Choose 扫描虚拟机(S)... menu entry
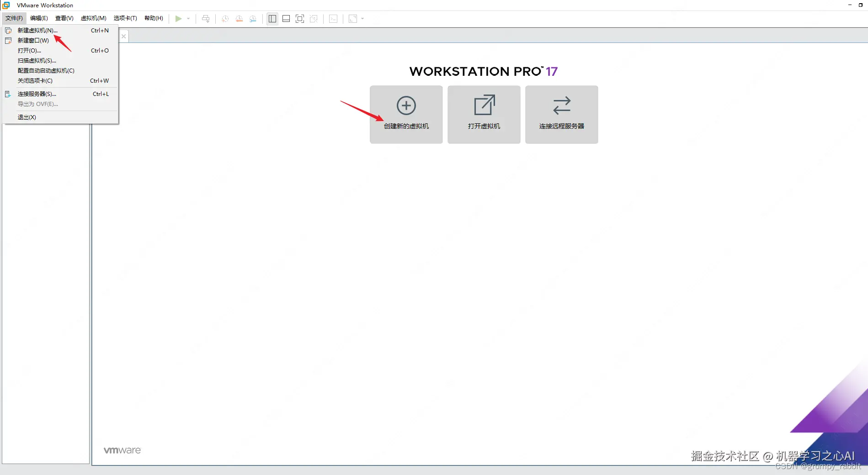This screenshot has height=475, width=868. tap(60, 61)
